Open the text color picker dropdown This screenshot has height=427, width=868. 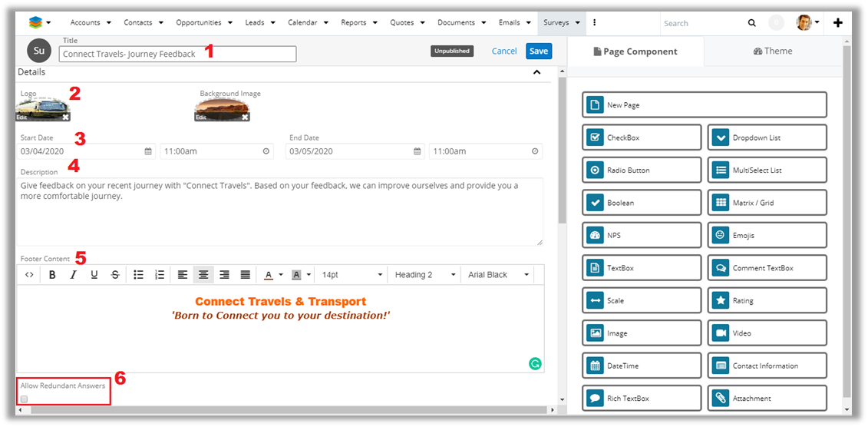(281, 275)
